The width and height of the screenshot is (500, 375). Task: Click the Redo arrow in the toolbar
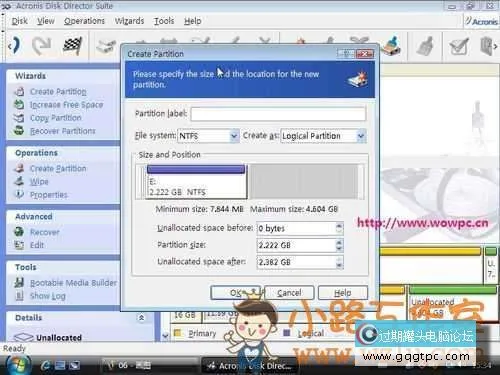42,45
